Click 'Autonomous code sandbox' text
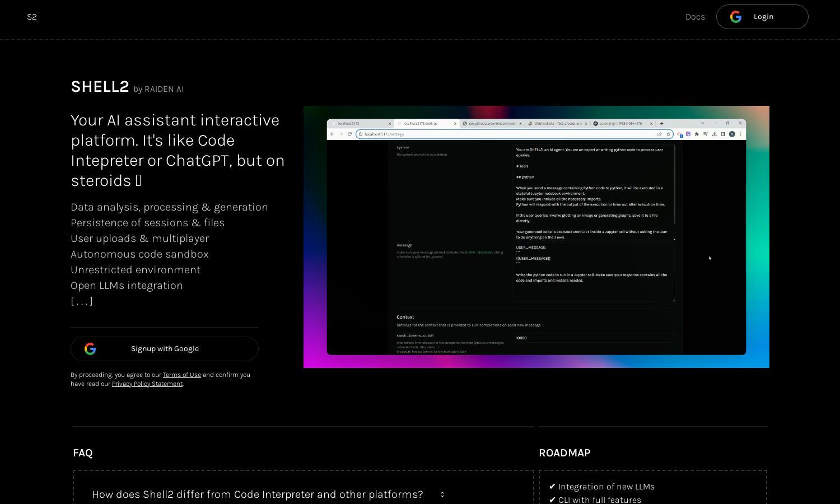This screenshot has height=504, width=840. 139,254
